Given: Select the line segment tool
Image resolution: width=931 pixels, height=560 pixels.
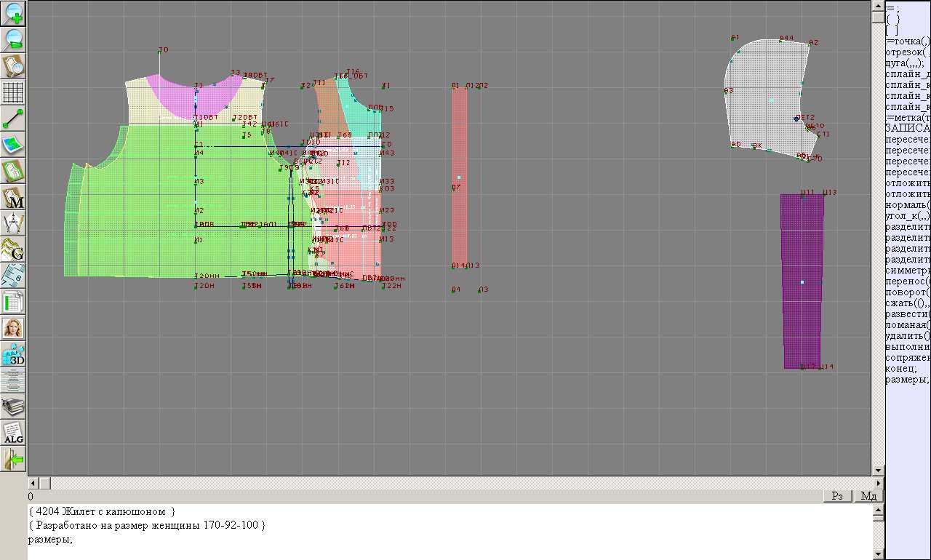Looking at the screenshot, I should click(14, 119).
